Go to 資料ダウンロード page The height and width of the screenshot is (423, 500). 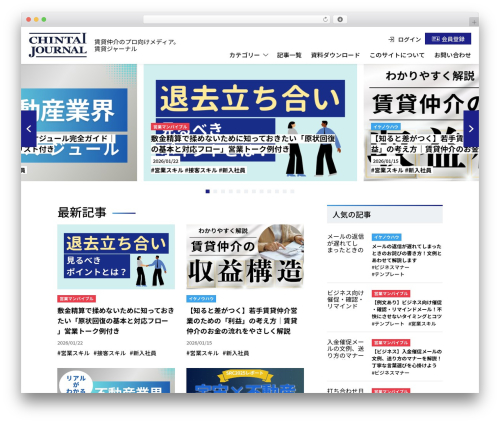tap(335, 55)
